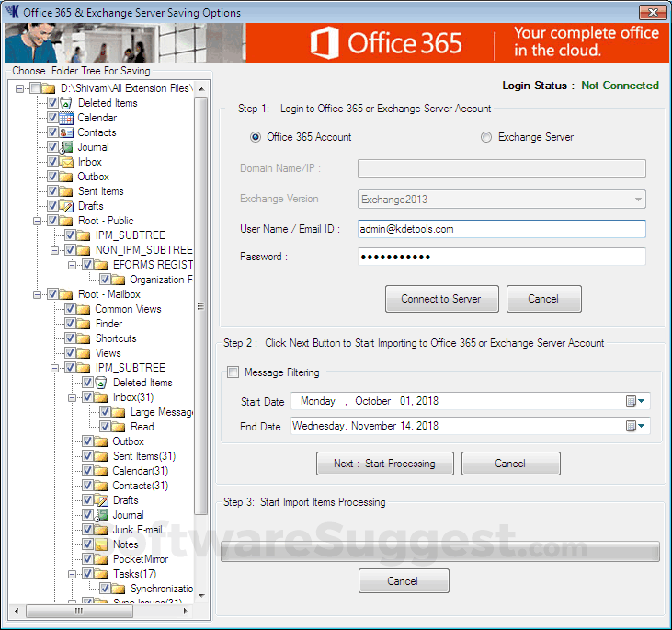
Task: Click the scroll right arrow of folder tree
Action: (185, 611)
